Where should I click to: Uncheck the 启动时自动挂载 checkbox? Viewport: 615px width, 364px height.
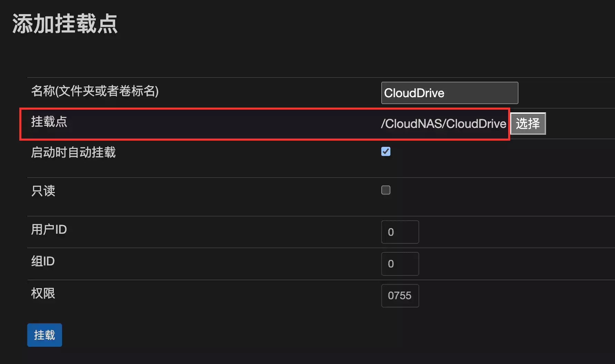386,151
